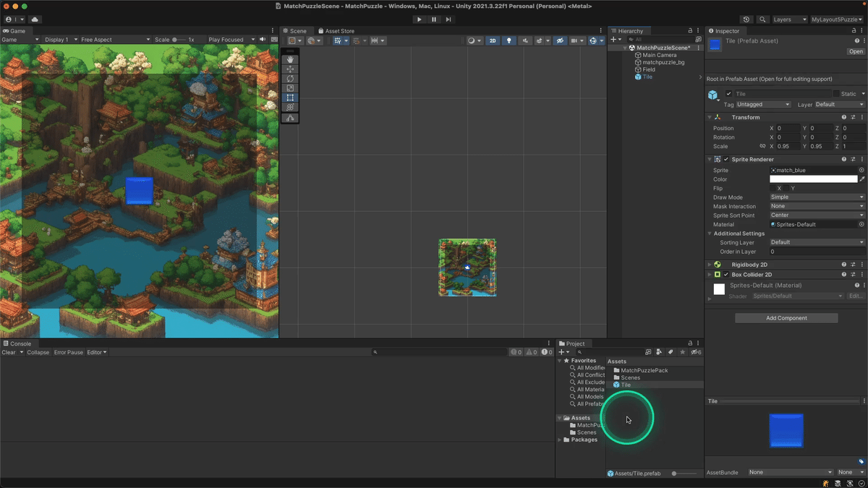Toggle hidden objects visibility in Scene
868x488 pixels.
tap(560, 40)
